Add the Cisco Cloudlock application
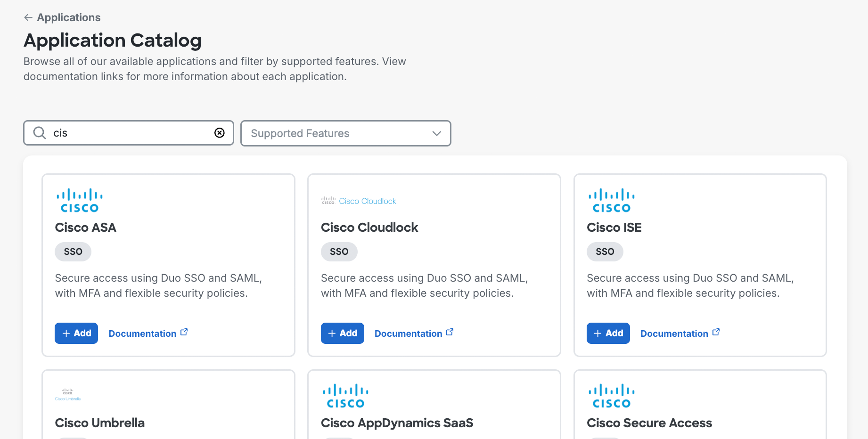This screenshot has height=439, width=868. [342, 333]
